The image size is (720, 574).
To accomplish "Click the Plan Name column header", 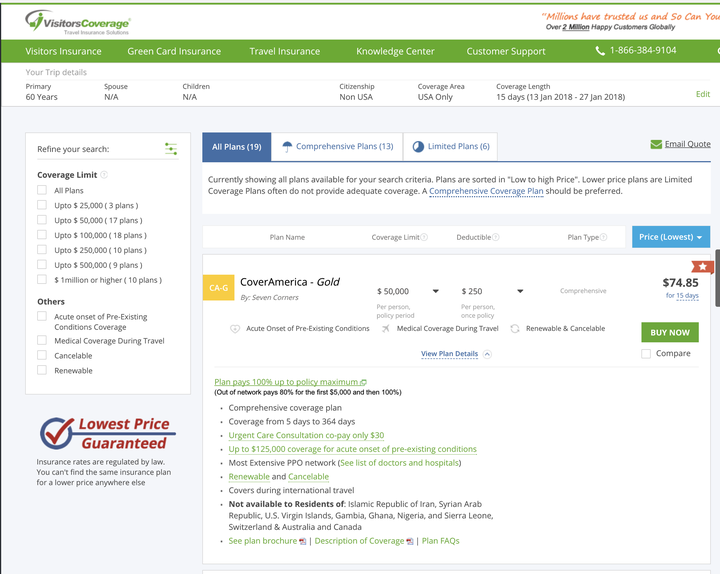I will click(287, 237).
